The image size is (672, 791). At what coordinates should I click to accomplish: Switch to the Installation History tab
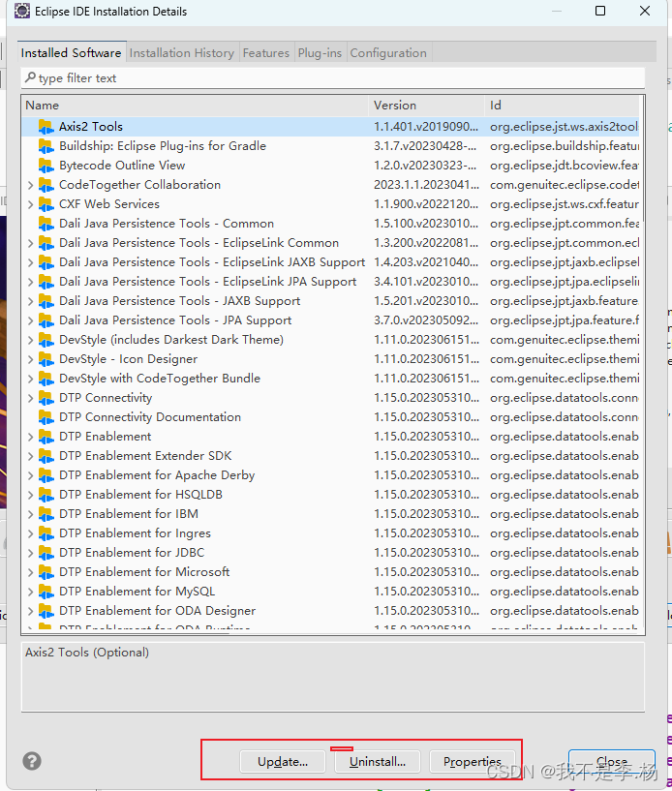tap(182, 52)
